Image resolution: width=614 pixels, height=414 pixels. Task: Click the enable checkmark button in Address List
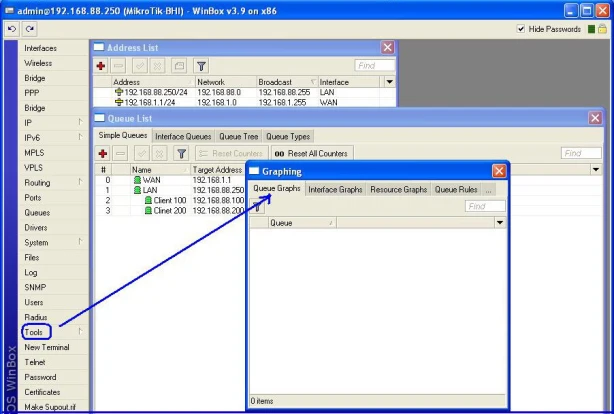pyautogui.click(x=140, y=66)
